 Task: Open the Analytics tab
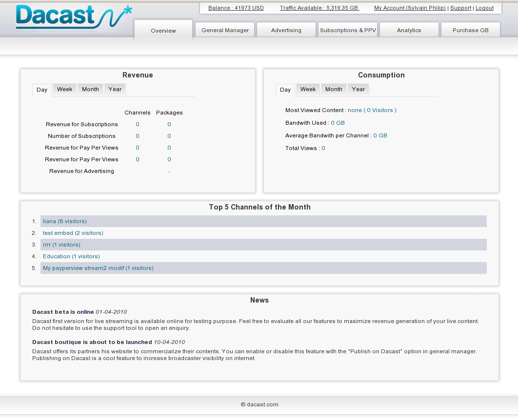(x=409, y=30)
